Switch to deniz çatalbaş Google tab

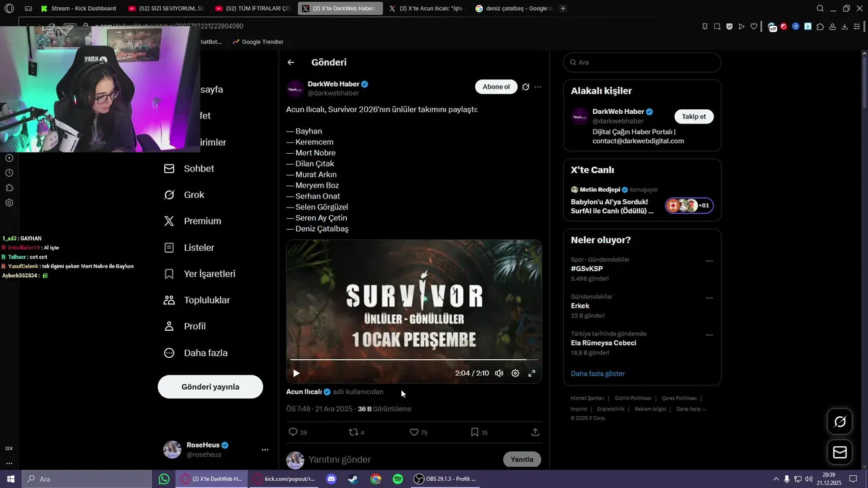point(513,8)
